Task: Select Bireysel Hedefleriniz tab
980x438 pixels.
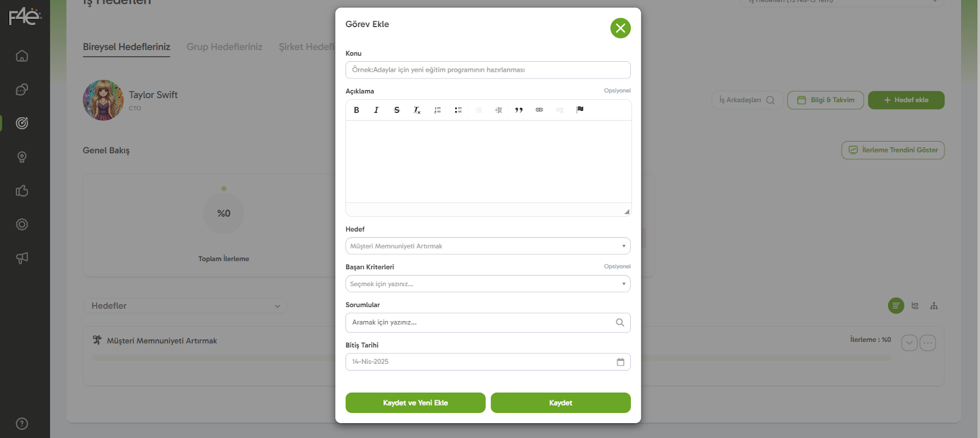Action: pyautogui.click(x=126, y=47)
